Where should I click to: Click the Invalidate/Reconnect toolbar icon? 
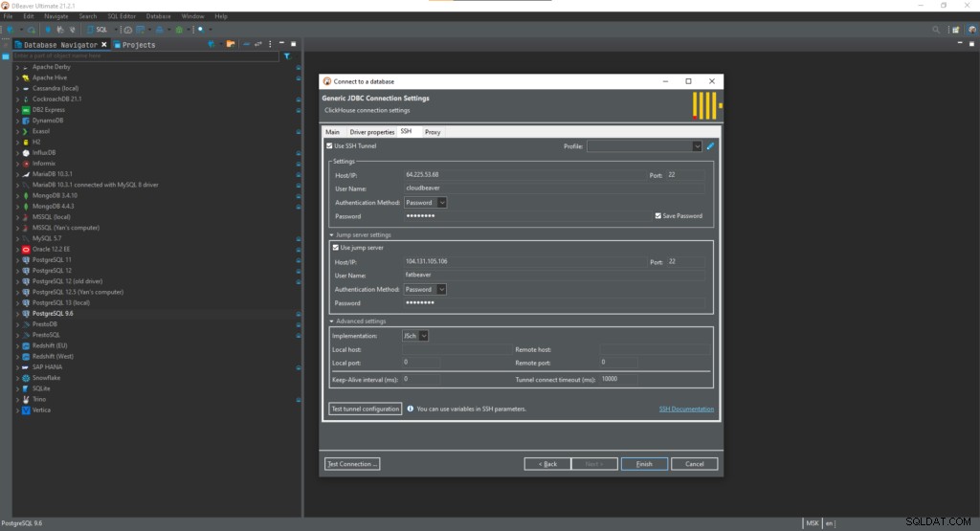click(x=60, y=30)
